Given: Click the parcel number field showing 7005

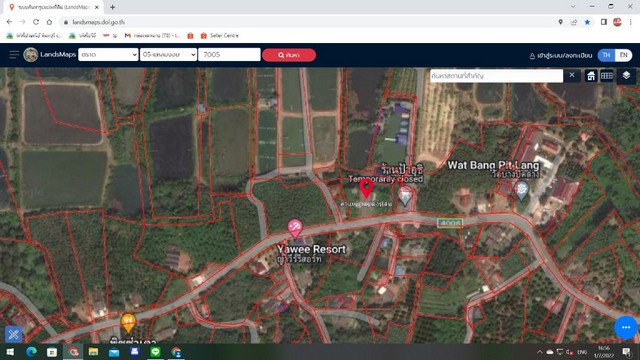Looking at the screenshot, I should pos(229,55).
